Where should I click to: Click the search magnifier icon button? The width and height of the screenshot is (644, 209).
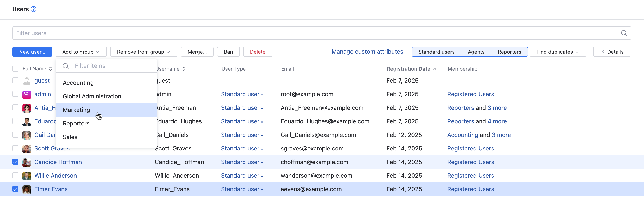point(624,33)
